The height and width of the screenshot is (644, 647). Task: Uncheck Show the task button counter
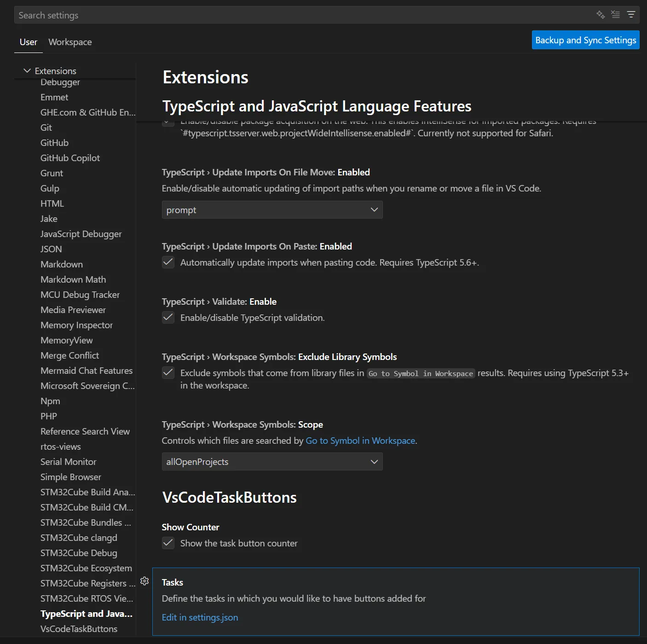pos(168,543)
